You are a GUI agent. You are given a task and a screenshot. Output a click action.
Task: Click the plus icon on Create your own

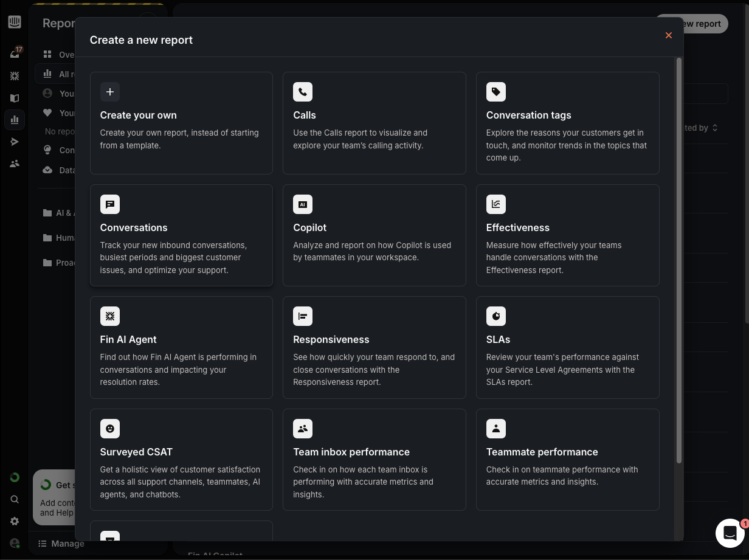pos(110,92)
